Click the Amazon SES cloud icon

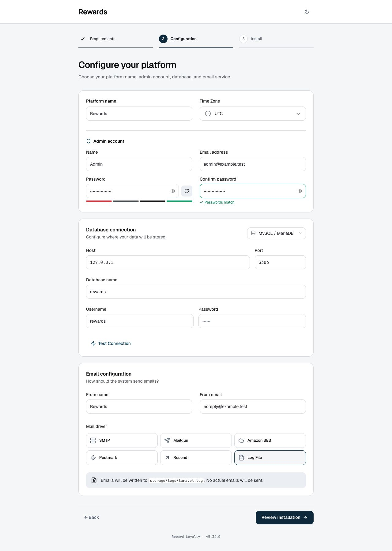coord(241,440)
